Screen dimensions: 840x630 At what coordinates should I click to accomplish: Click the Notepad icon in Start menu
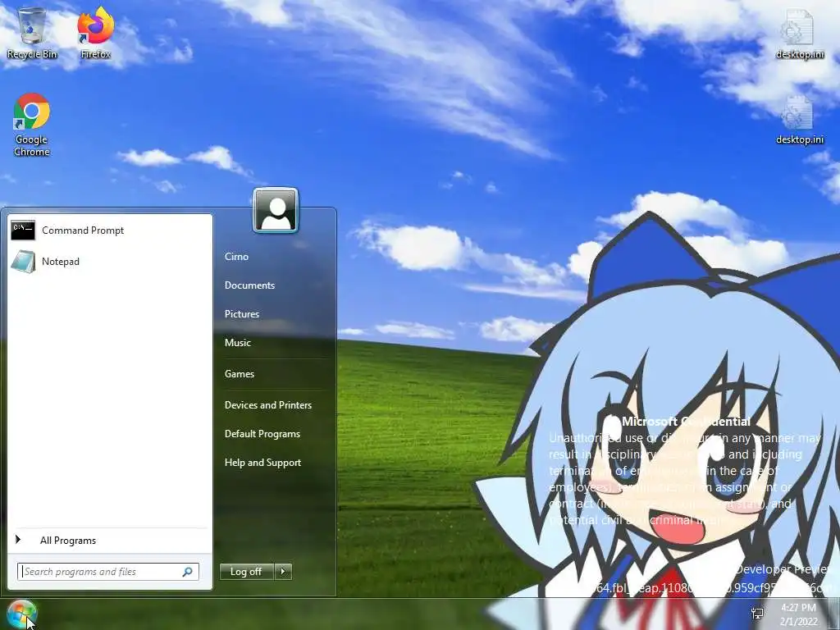pos(23,262)
